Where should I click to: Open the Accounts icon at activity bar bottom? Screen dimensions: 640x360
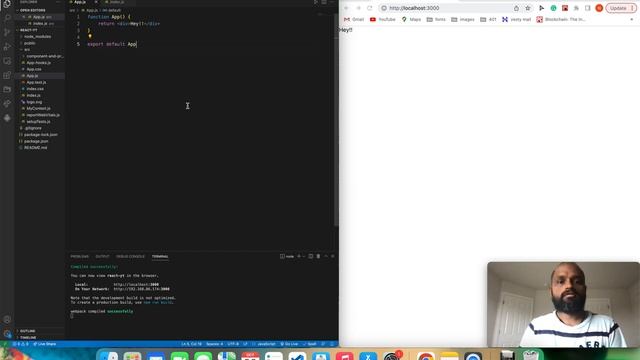[7, 320]
